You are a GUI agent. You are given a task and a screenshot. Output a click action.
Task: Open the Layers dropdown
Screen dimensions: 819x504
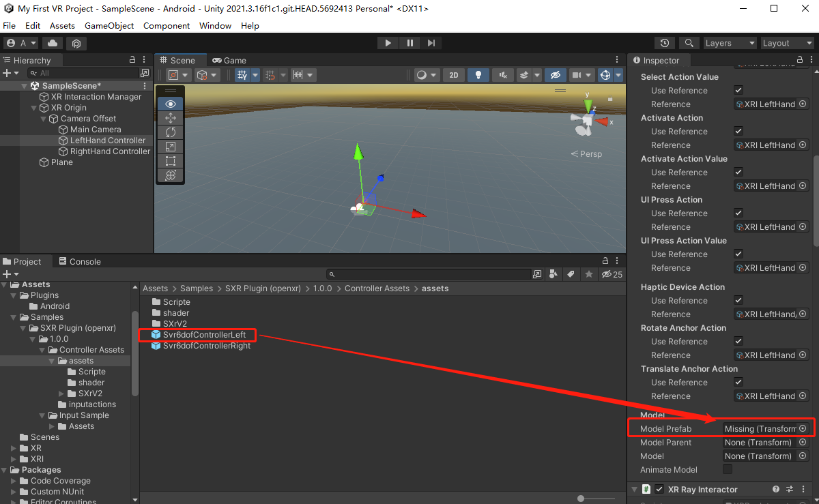730,43
